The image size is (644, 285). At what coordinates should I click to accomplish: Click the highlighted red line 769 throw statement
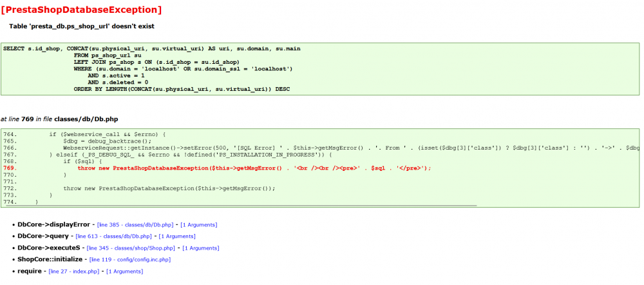(217, 168)
